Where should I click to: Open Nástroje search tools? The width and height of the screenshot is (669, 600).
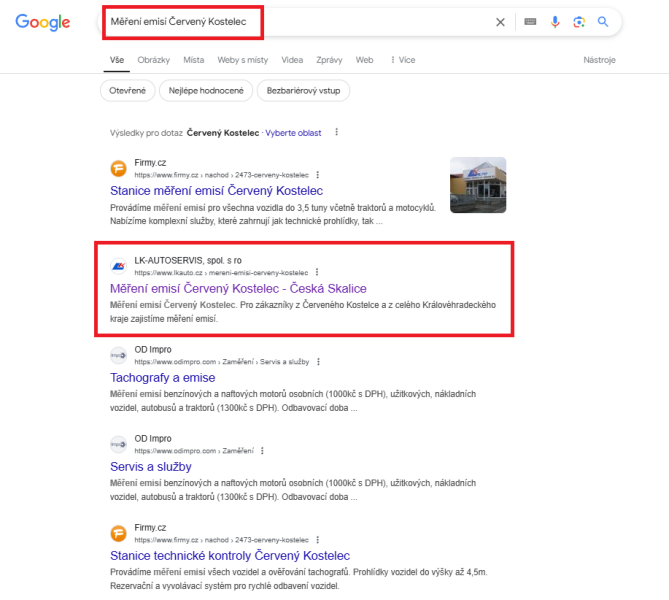pos(599,60)
